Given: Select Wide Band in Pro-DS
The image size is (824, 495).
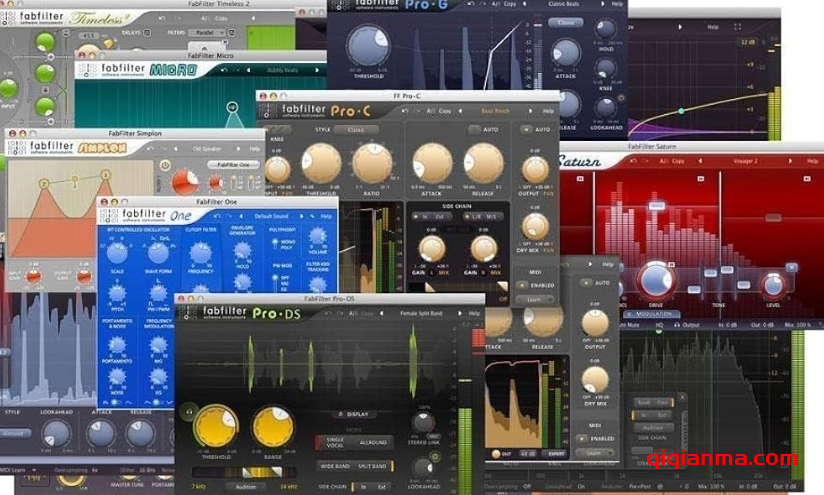Looking at the screenshot, I should coord(335,466).
